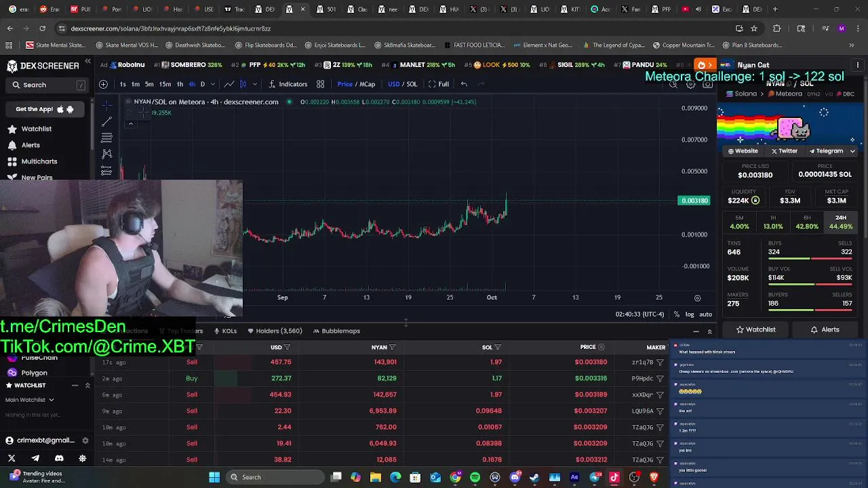
Task: Expand more timeframe options dropdown
Action: (213, 84)
